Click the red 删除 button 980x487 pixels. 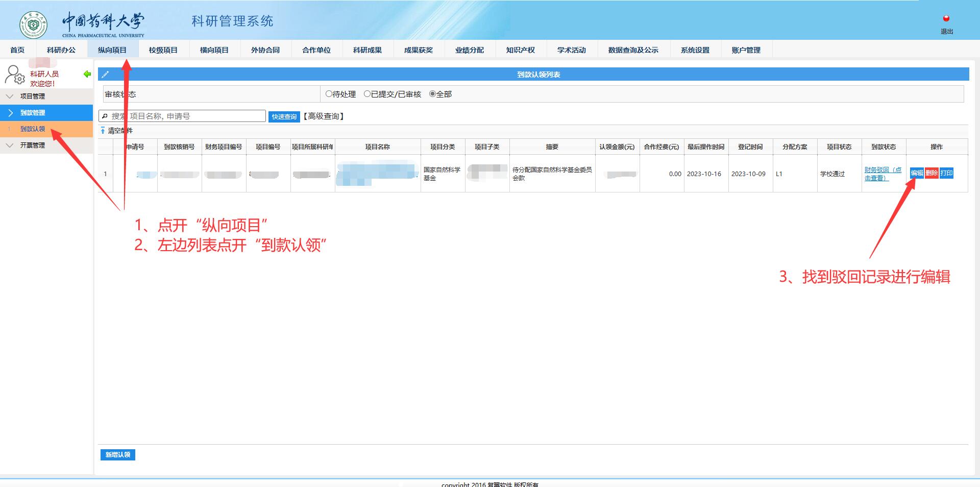click(x=932, y=173)
